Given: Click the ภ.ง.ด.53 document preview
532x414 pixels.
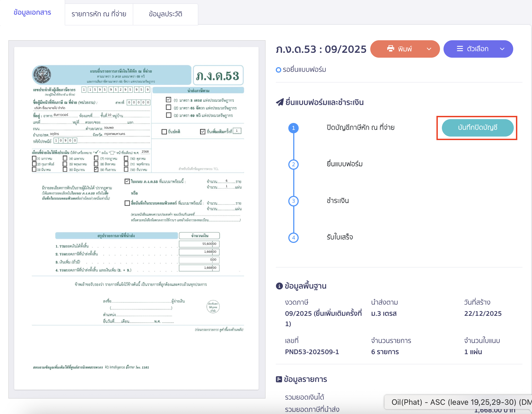Looking at the screenshot, I should tap(136, 218).
